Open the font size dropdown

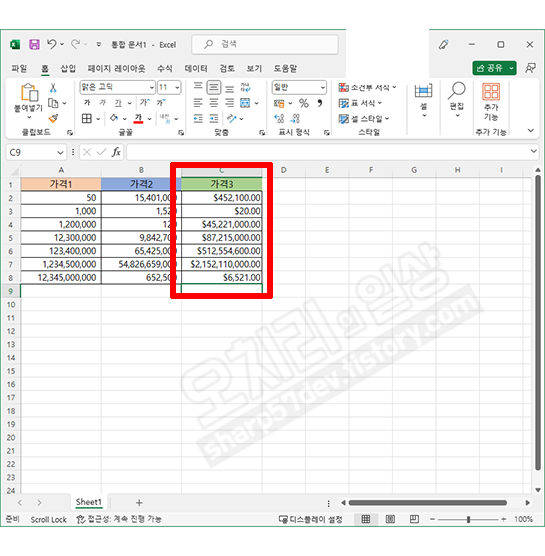[x=177, y=87]
